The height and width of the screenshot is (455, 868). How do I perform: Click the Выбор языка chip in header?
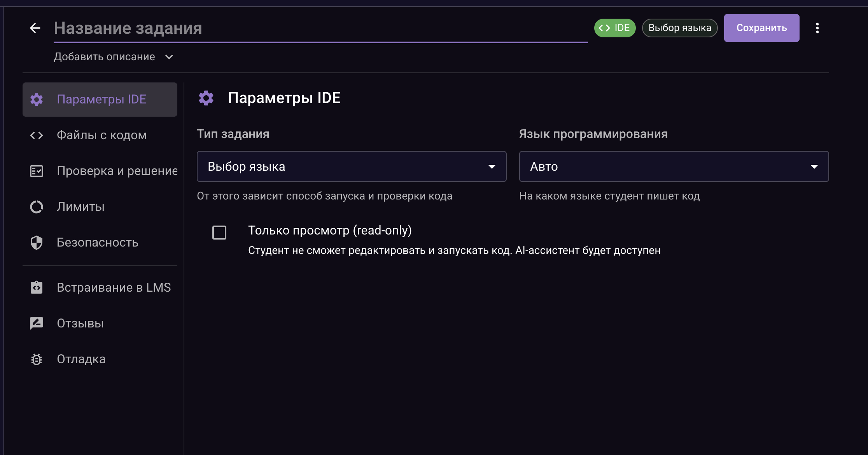pos(680,28)
